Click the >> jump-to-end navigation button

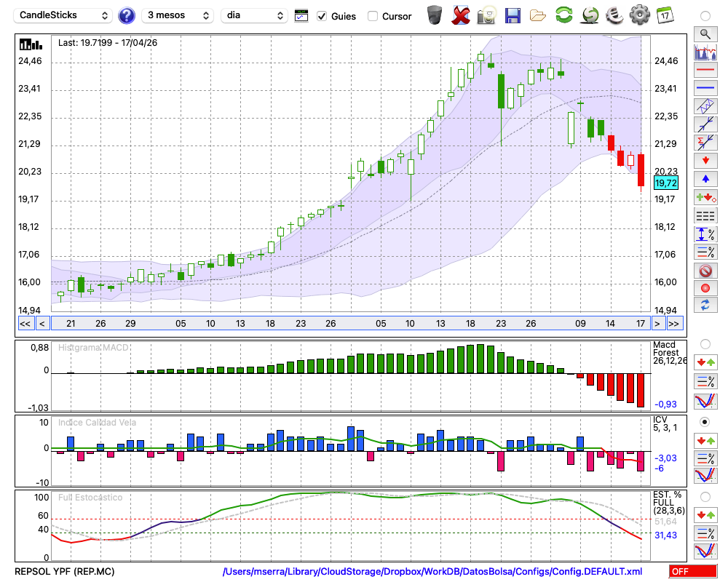click(673, 324)
